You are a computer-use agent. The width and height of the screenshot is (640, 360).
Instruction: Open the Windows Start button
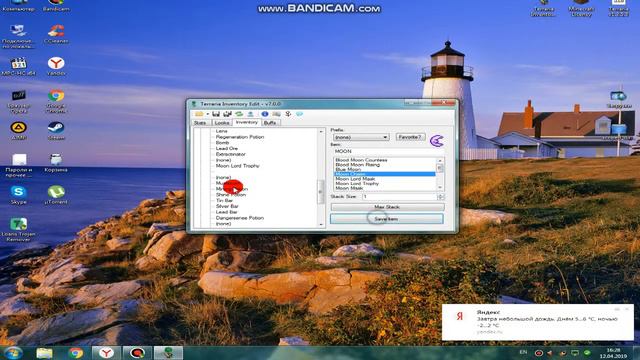point(13,353)
